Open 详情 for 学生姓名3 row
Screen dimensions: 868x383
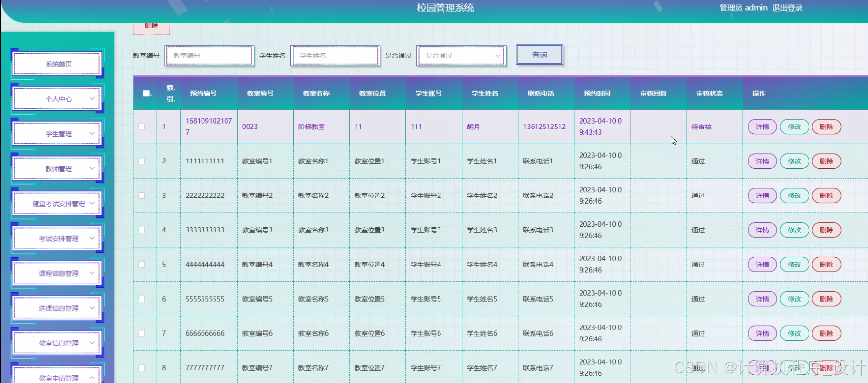(x=762, y=230)
